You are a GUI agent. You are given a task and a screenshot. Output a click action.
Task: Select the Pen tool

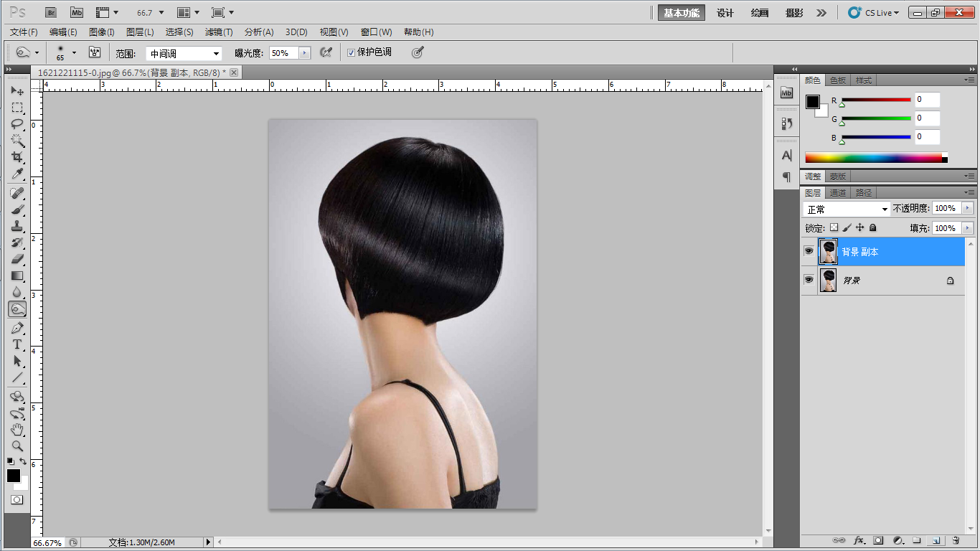click(17, 328)
